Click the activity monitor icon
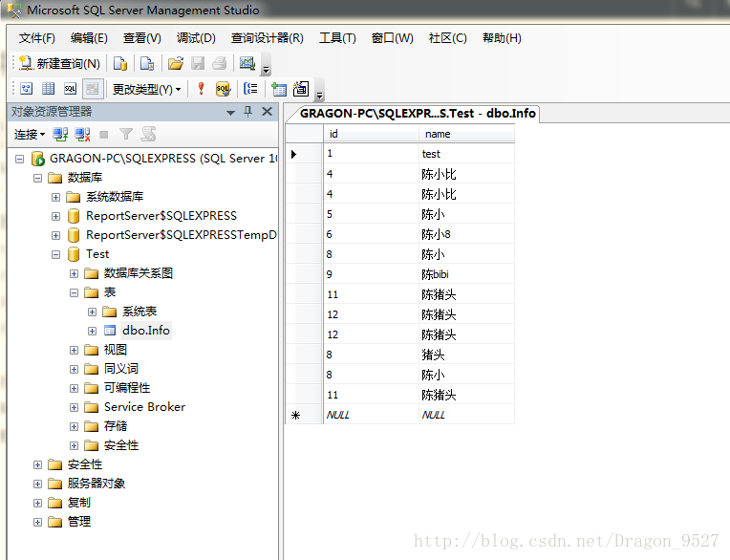This screenshot has height=560, width=730. pos(247,63)
